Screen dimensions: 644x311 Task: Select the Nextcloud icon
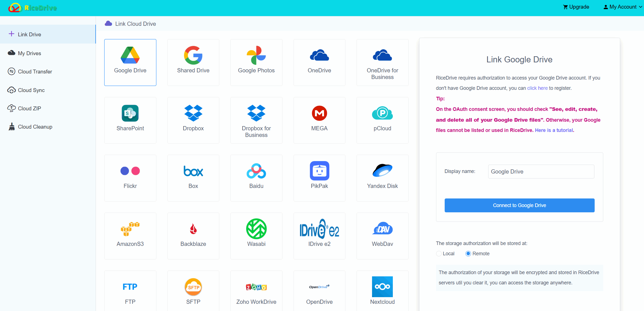[382, 287]
